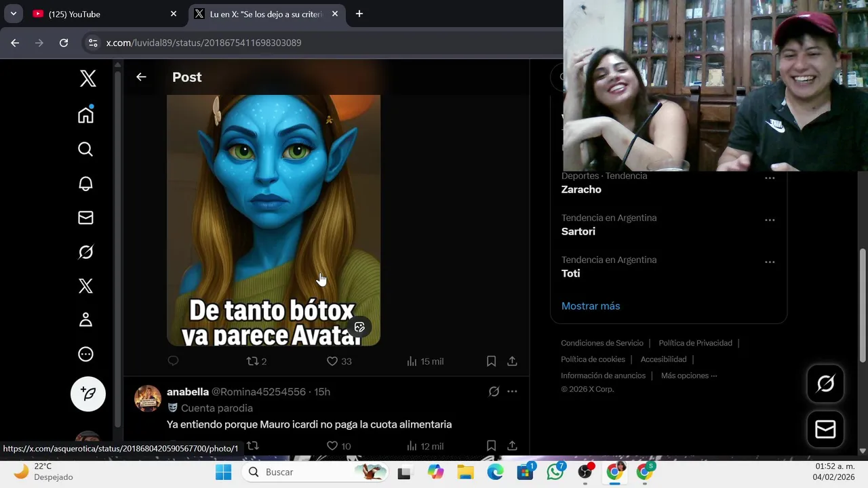Reply to the Avatar image post
The width and height of the screenshot is (868, 488).
pyautogui.click(x=173, y=361)
